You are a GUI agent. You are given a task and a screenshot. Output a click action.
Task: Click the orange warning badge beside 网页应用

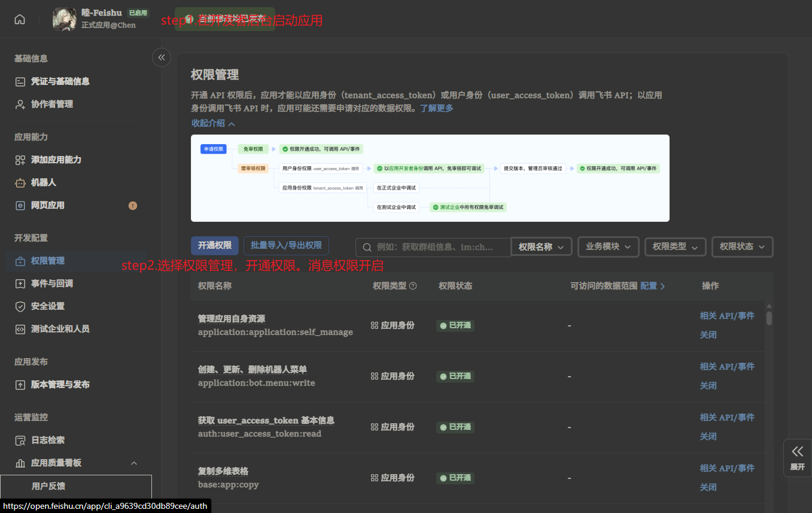[133, 206]
